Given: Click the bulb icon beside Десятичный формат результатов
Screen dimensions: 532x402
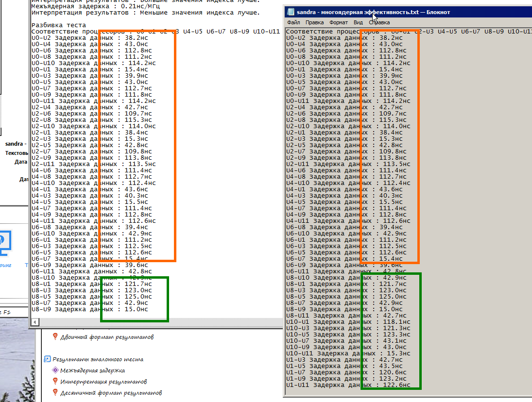Looking at the screenshot, I should pos(55,392).
